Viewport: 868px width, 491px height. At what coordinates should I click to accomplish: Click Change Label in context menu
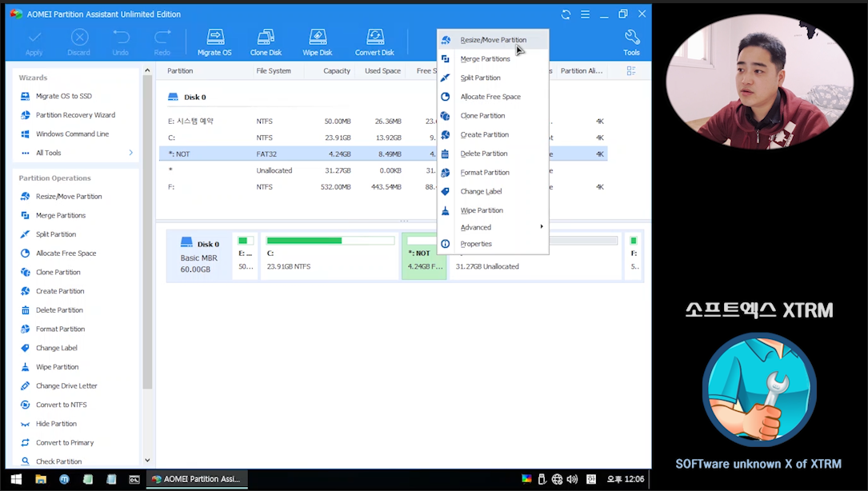coord(494,191)
